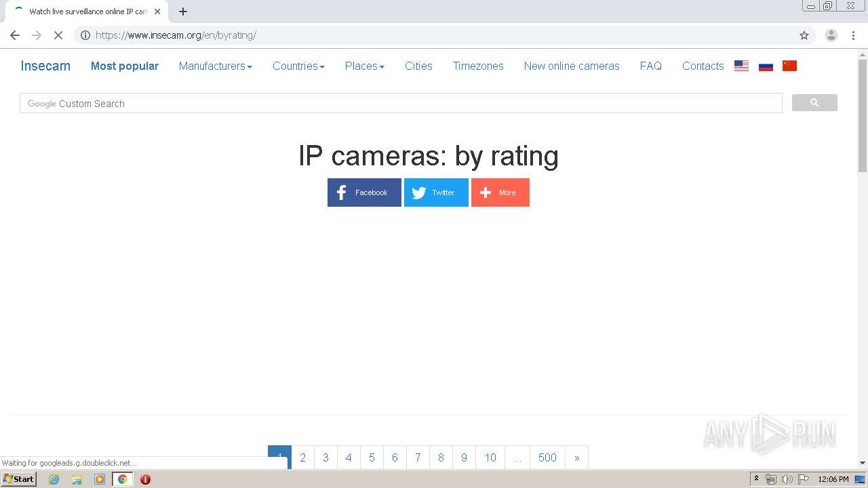
Task: Go to results page 8
Action: click(441, 457)
